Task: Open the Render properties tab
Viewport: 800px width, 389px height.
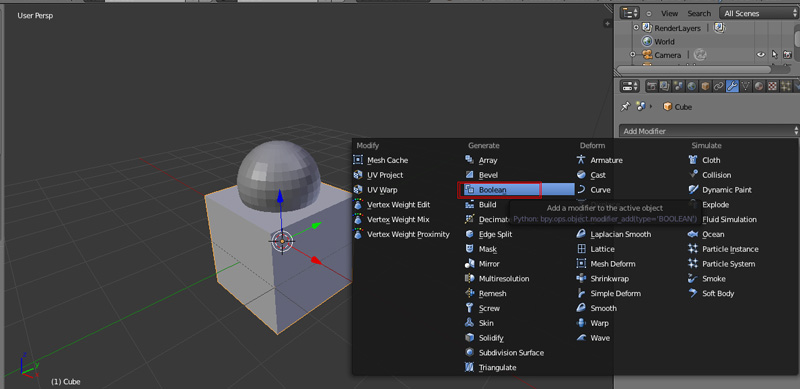Action: click(x=652, y=86)
